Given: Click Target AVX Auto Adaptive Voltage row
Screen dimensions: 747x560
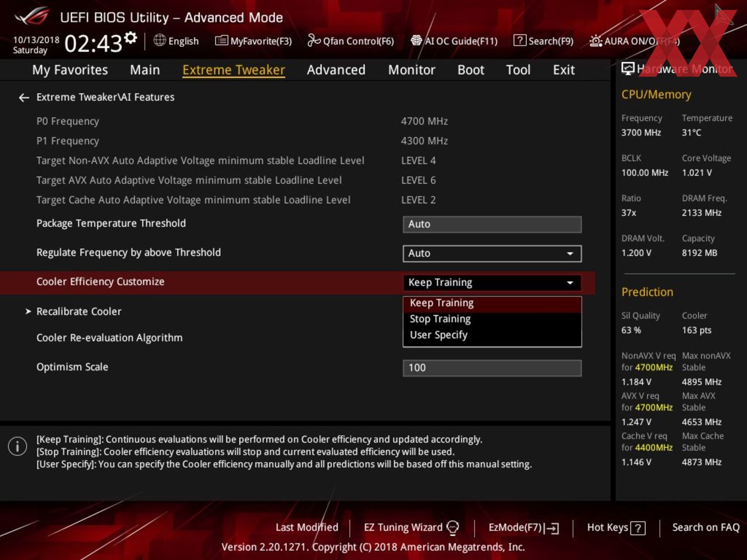Looking at the screenshot, I should pyautogui.click(x=189, y=181).
